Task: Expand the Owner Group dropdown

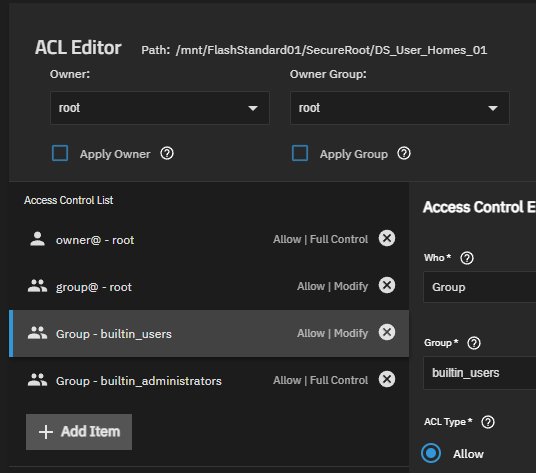Action: click(400, 108)
